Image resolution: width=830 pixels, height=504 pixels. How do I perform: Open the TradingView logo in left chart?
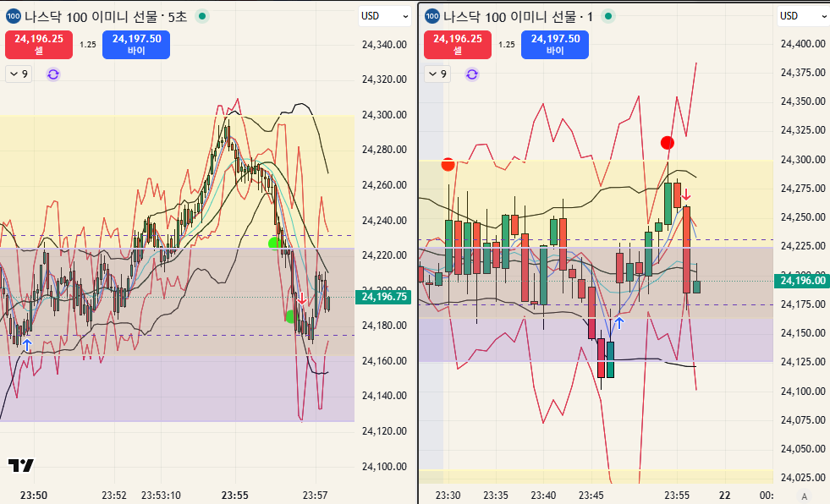pos(21,465)
